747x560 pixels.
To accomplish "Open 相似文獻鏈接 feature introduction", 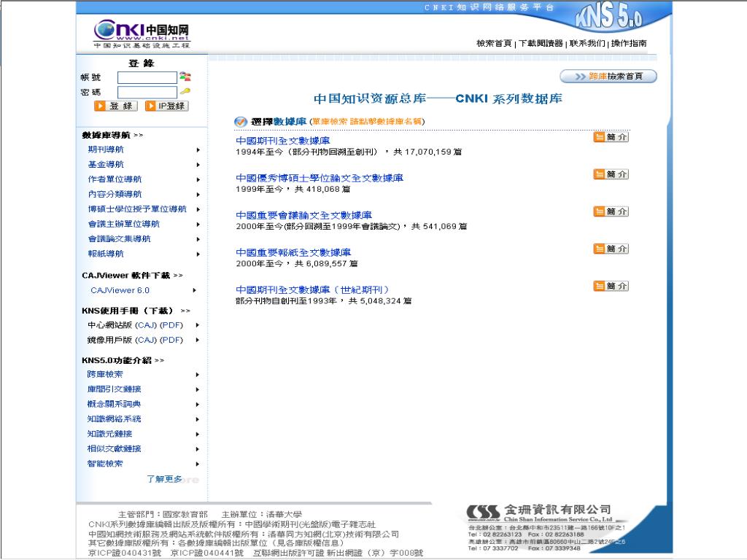I will coord(114,448).
